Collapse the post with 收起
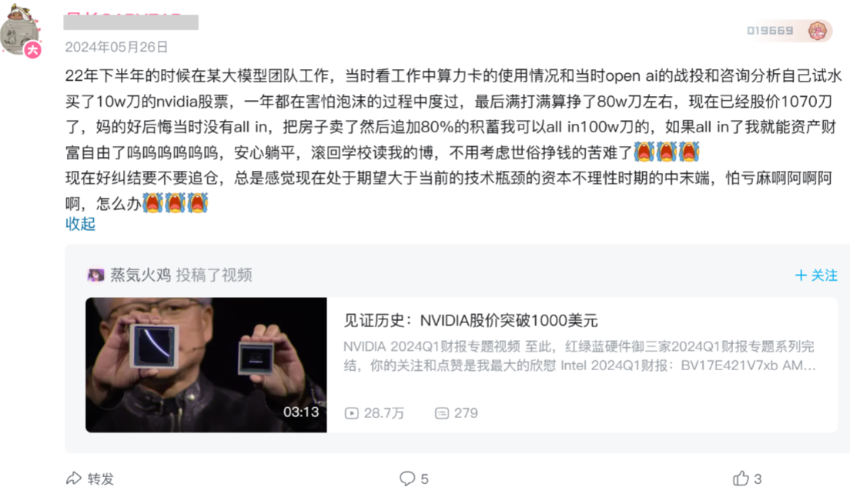The image size is (850, 504). point(80,224)
